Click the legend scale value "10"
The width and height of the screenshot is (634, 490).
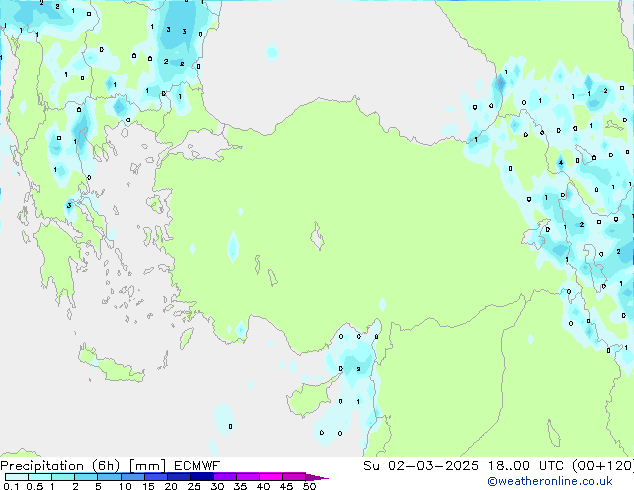click(125, 486)
